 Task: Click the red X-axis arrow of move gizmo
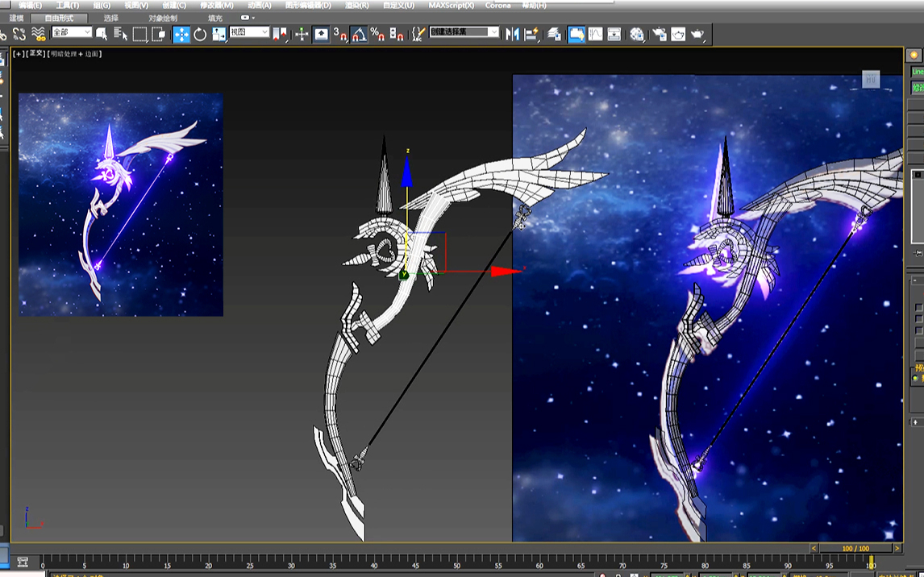click(506, 271)
